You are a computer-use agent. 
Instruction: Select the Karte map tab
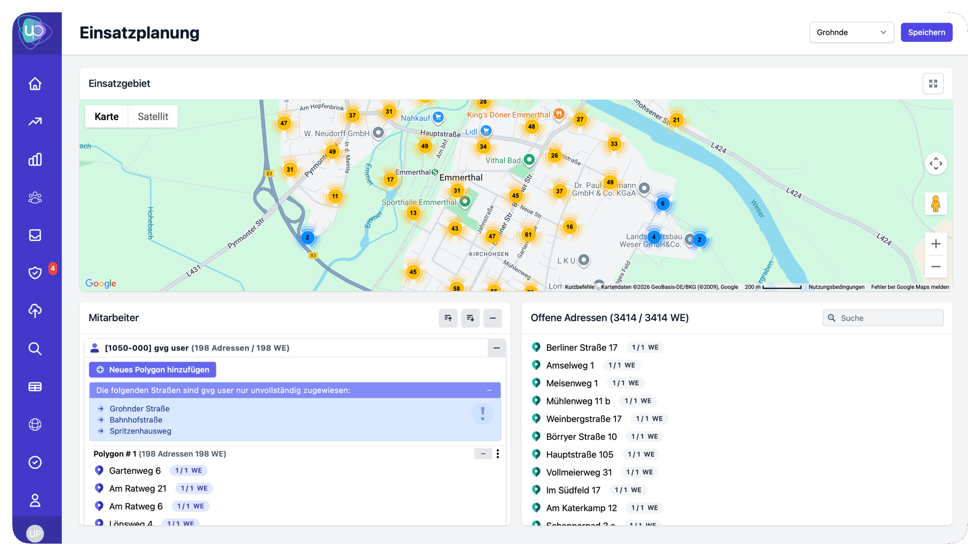click(x=106, y=116)
